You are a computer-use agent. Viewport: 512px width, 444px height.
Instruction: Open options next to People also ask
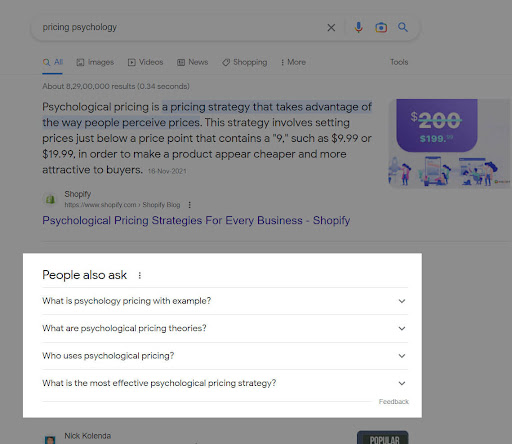click(x=140, y=275)
